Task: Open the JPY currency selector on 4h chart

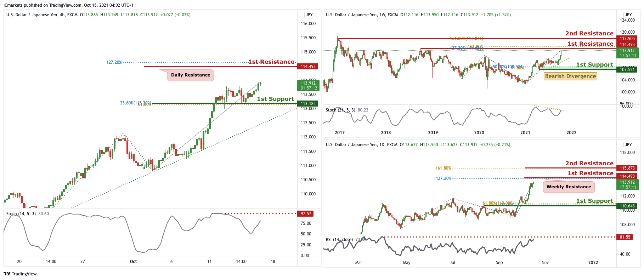Action: point(309,15)
